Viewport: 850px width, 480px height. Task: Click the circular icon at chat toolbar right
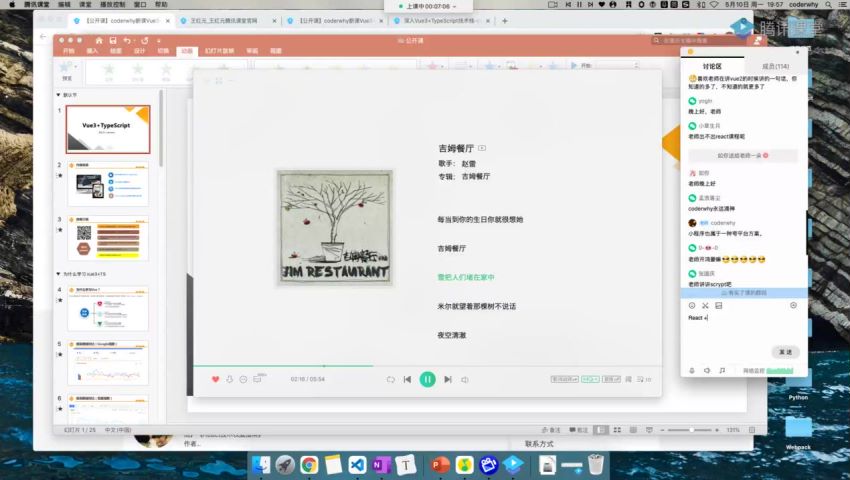793,306
